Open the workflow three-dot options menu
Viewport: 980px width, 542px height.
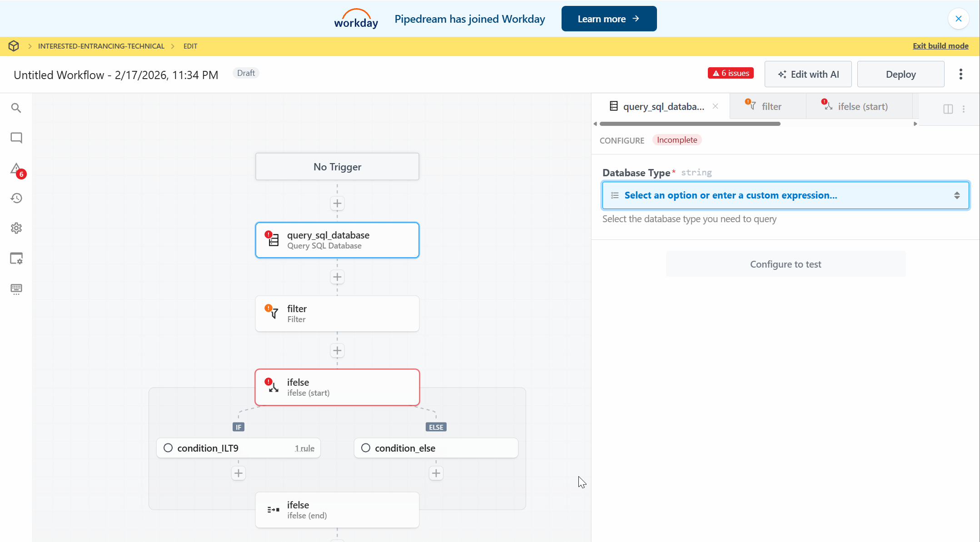point(960,74)
